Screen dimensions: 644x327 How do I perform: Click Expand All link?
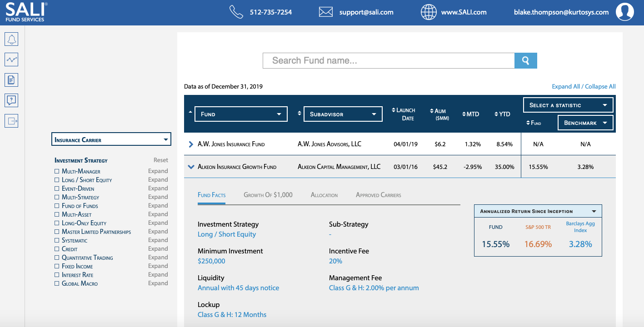[566, 86]
